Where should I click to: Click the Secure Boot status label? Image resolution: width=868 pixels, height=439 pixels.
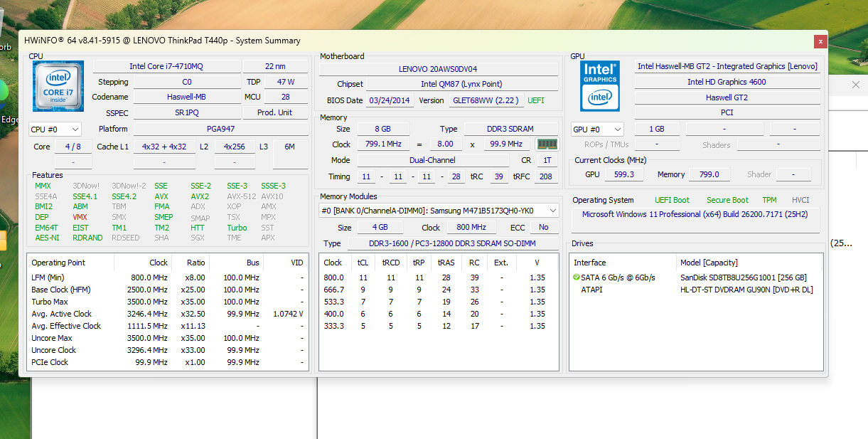click(727, 200)
